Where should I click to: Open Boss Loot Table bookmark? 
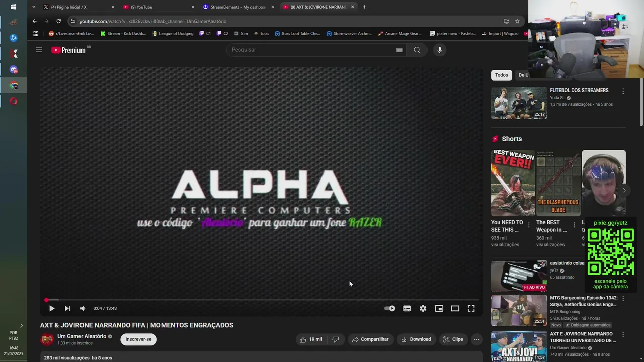point(297,34)
